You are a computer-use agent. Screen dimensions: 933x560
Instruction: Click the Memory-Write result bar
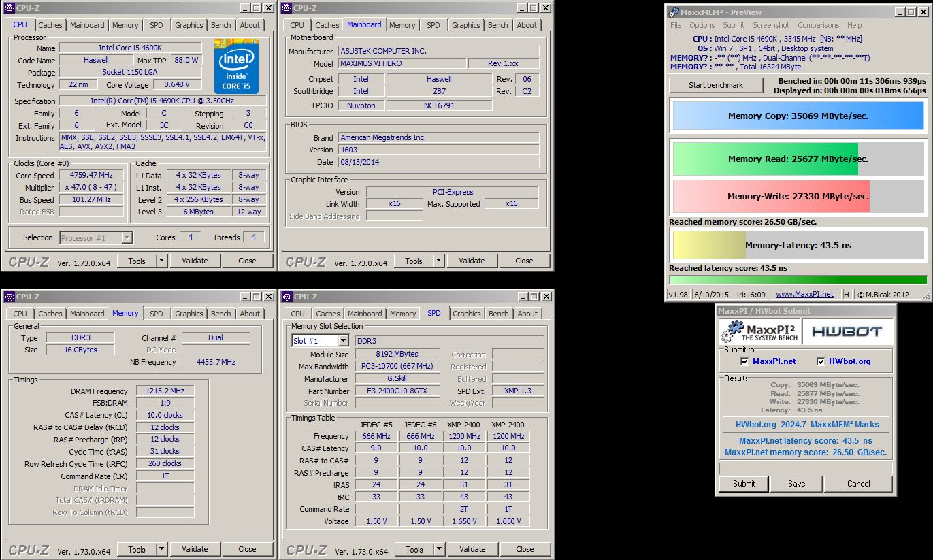point(798,197)
